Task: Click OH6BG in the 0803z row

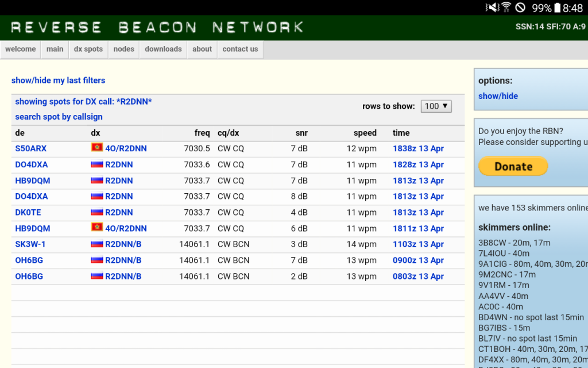Action: 29,277
